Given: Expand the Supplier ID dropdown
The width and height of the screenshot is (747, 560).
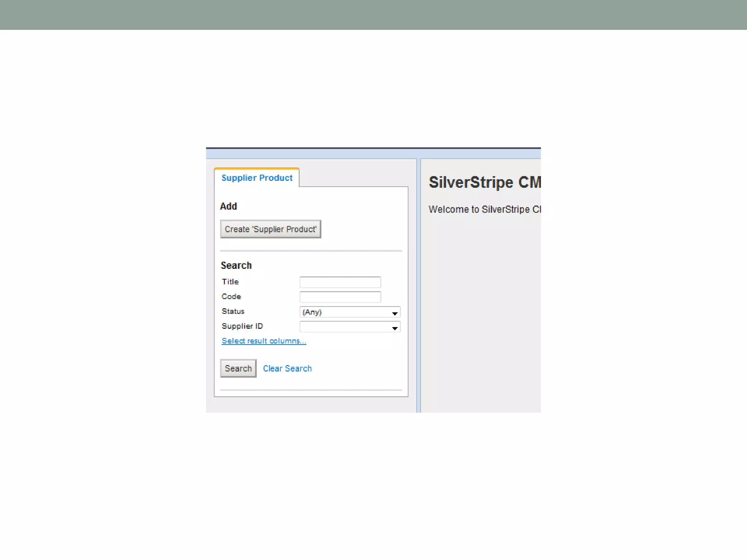Looking at the screenshot, I should click(x=349, y=327).
